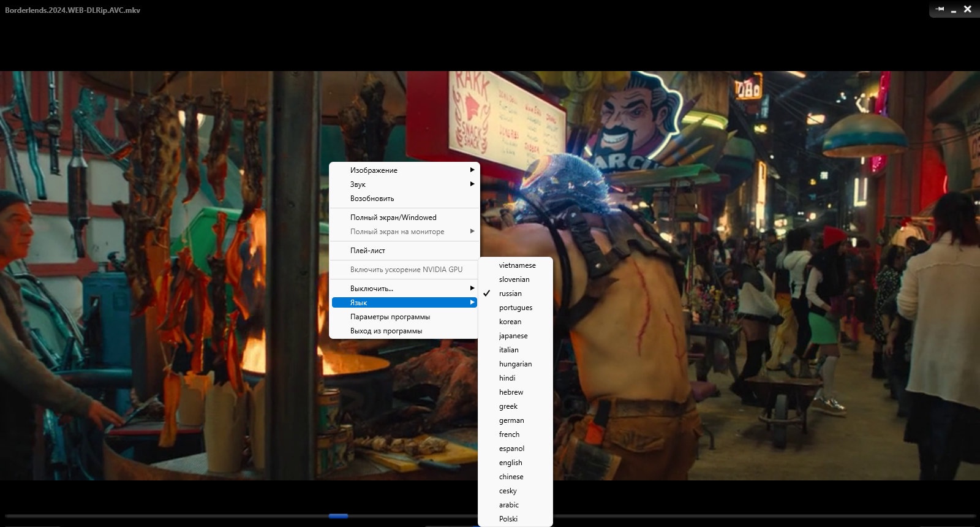Click the blue playback position handle

pyautogui.click(x=338, y=516)
